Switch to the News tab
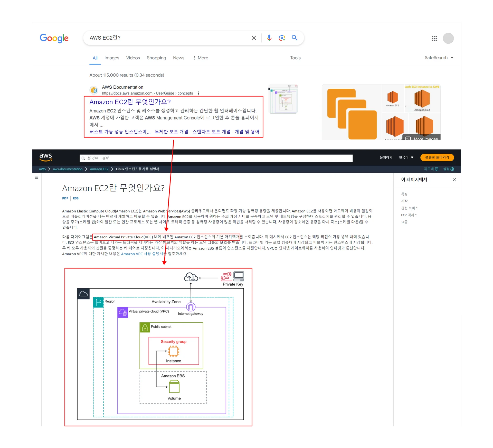This screenshot has height=448, width=493. (x=178, y=58)
